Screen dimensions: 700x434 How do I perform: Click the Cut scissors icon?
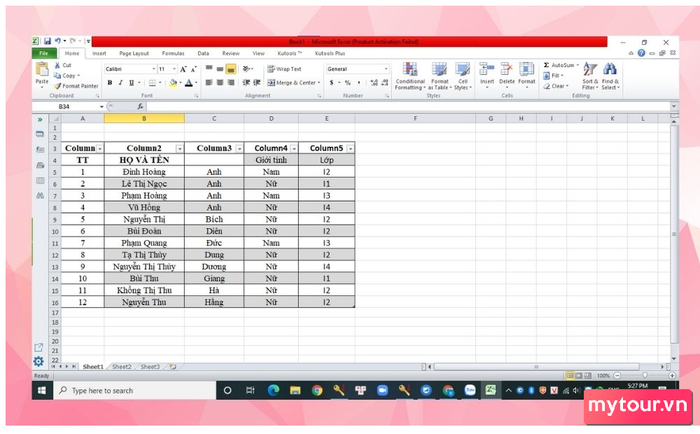[58, 65]
